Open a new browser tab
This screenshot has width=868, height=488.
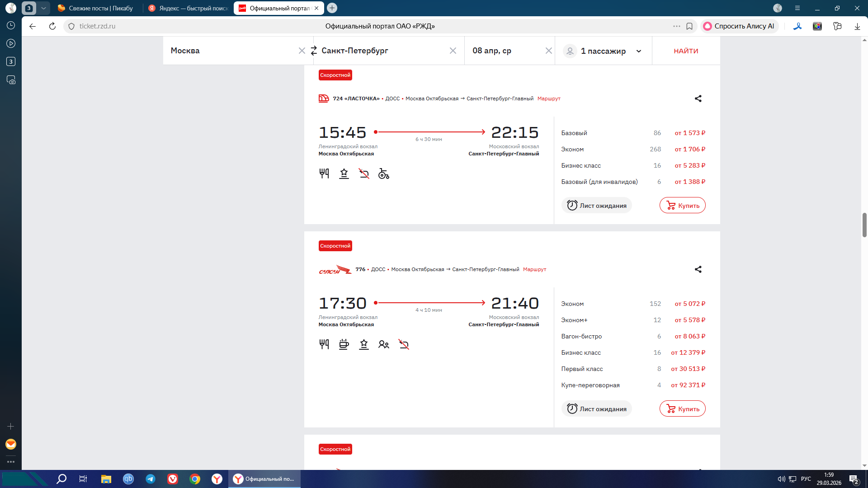332,8
